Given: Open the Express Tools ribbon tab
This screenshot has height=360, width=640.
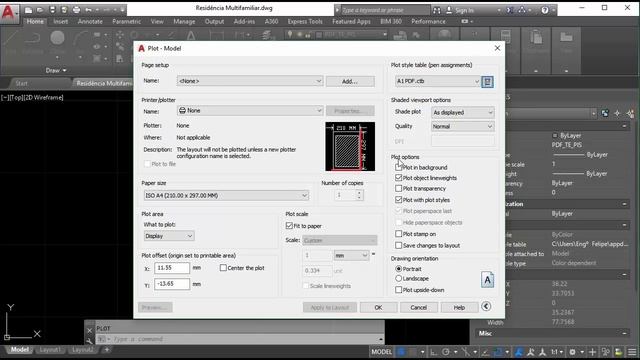Looking at the screenshot, I should pos(305,21).
